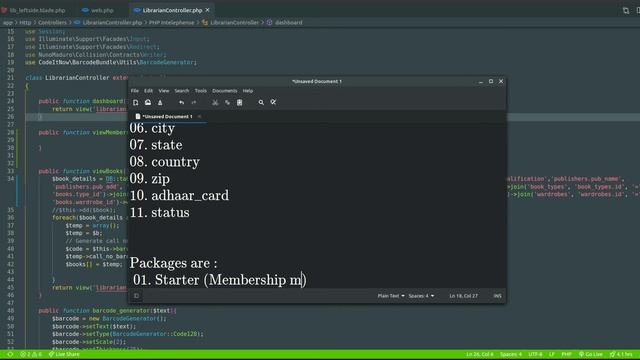This screenshot has height=360, width=640.
Task: Click the '06. city' line in text editor
Action: pyautogui.click(x=152, y=128)
